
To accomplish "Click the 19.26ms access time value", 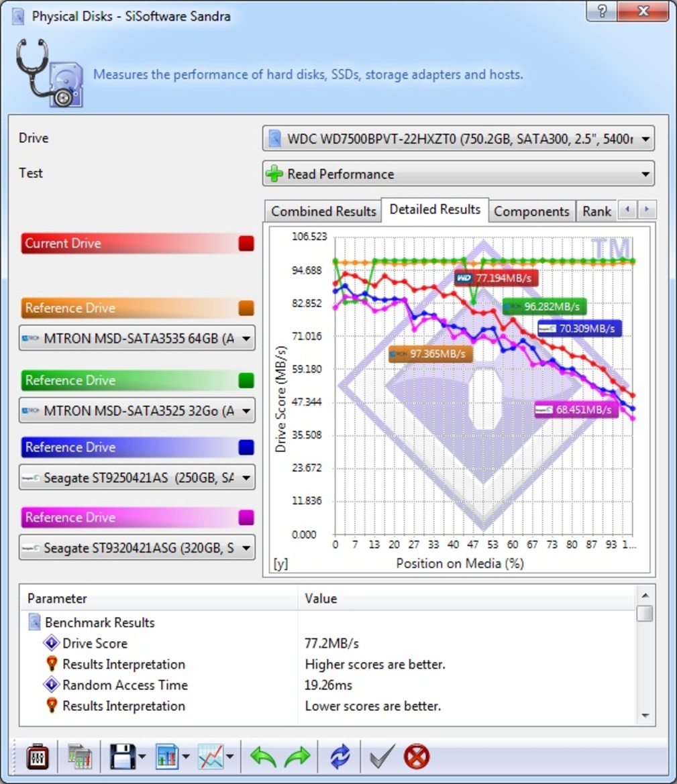I will click(328, 685).
